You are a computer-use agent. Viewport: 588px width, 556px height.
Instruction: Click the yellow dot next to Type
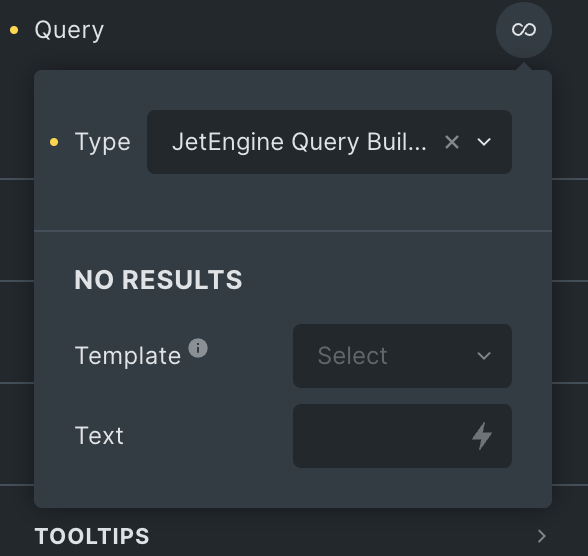tap(54, 142)
